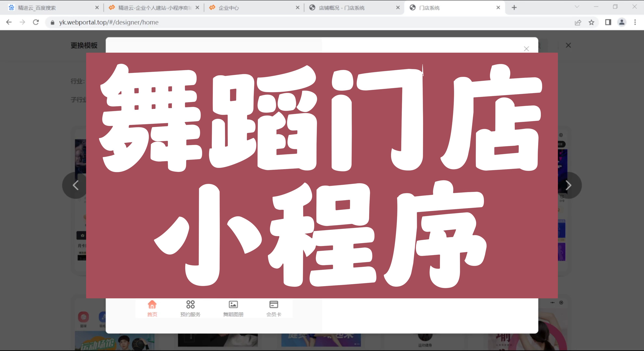Click the 更换模板 label
This screenshot has width=644, height=351.
[x=84, y=45]
